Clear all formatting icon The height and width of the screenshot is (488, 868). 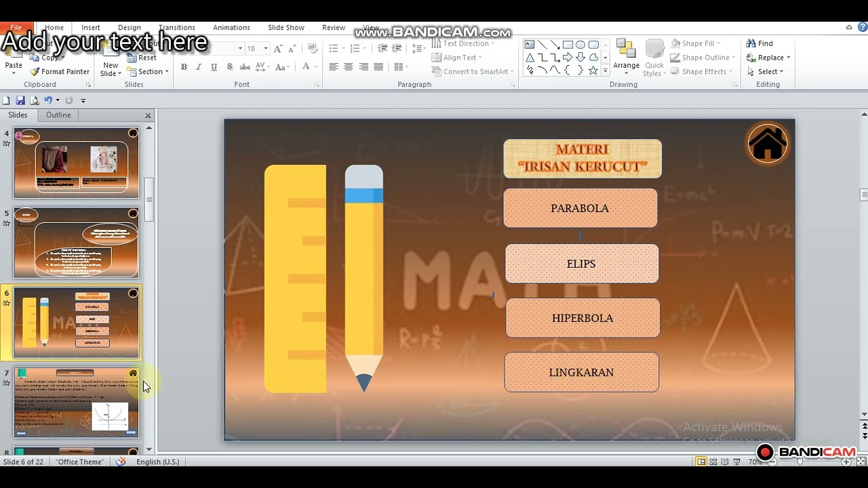313,49
